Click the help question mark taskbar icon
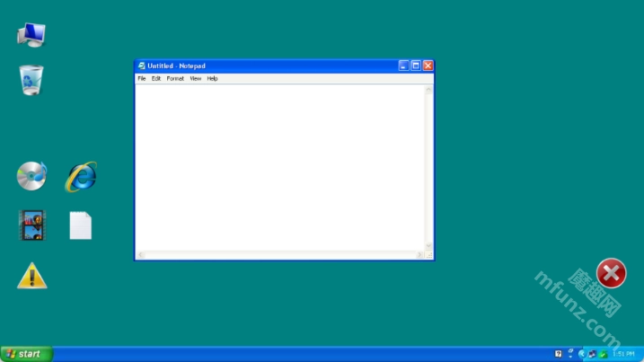This screenshot has height=362, width=644. 559,354
